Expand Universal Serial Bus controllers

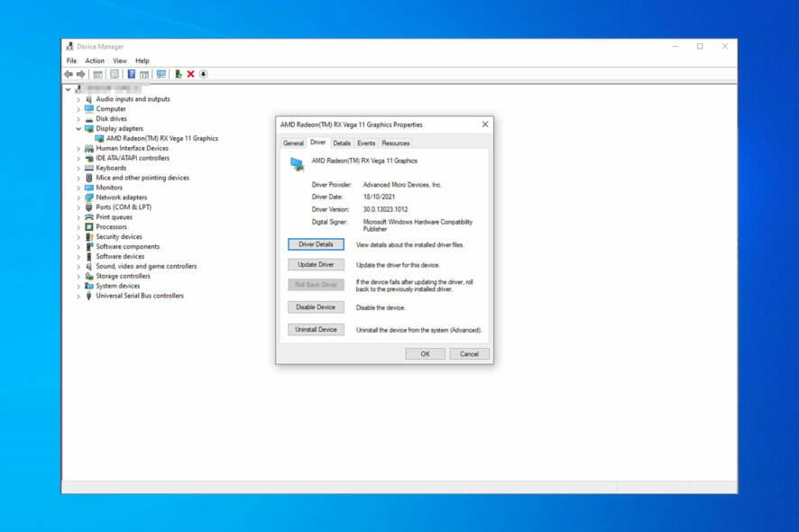pos(78,296)
